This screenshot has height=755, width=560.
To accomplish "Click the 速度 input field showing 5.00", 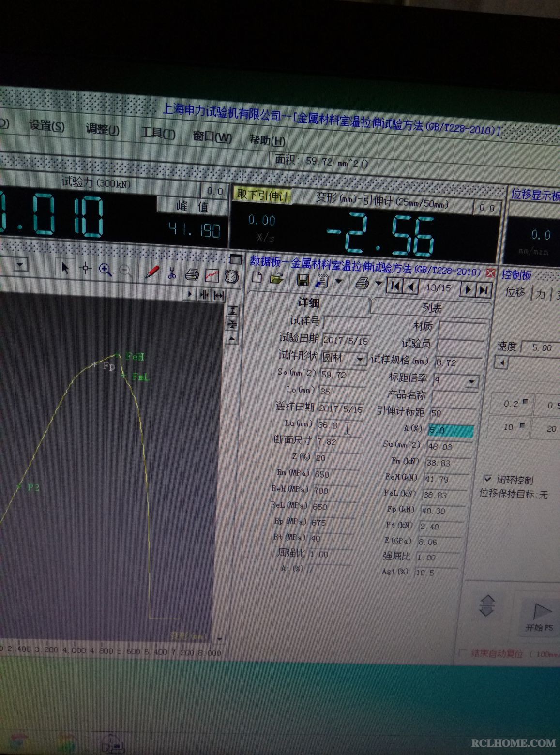I will 540,347.
